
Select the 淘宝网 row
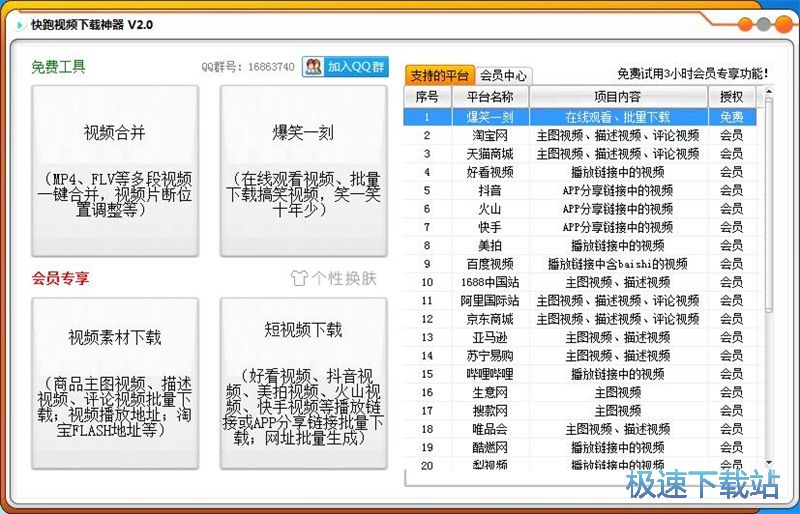click(580, 135)
